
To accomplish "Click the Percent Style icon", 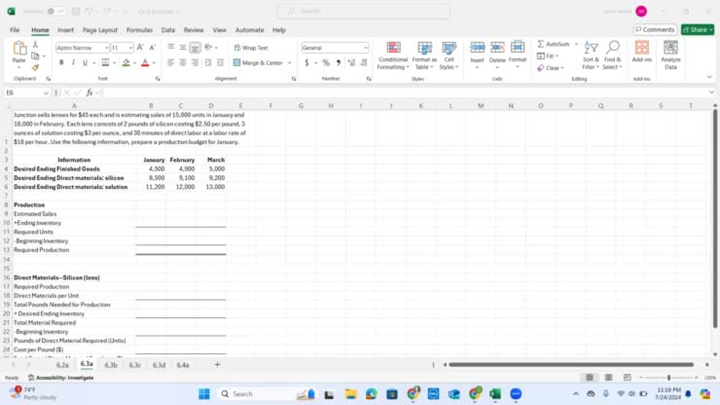I will coord(326,63).
